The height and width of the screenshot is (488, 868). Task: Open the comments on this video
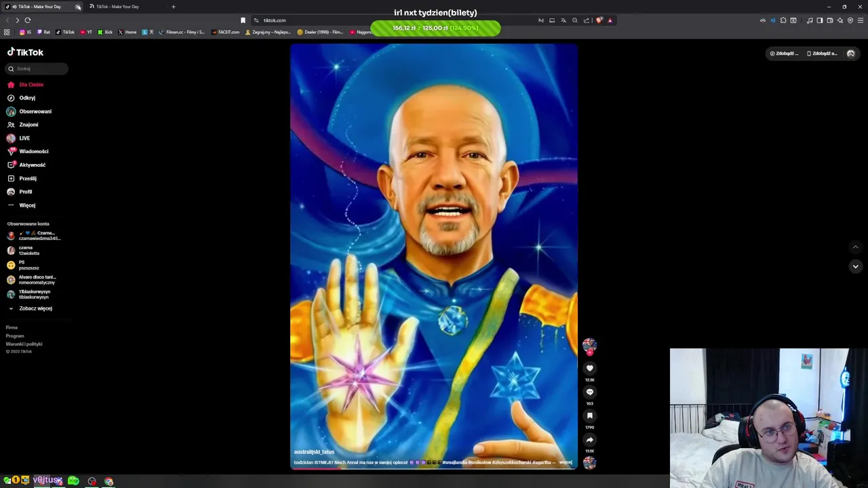(589, 392)
